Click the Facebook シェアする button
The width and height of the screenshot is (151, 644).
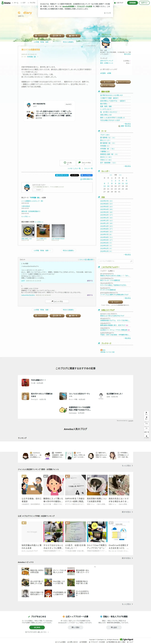pyautogui.click(x=86, y=175)
